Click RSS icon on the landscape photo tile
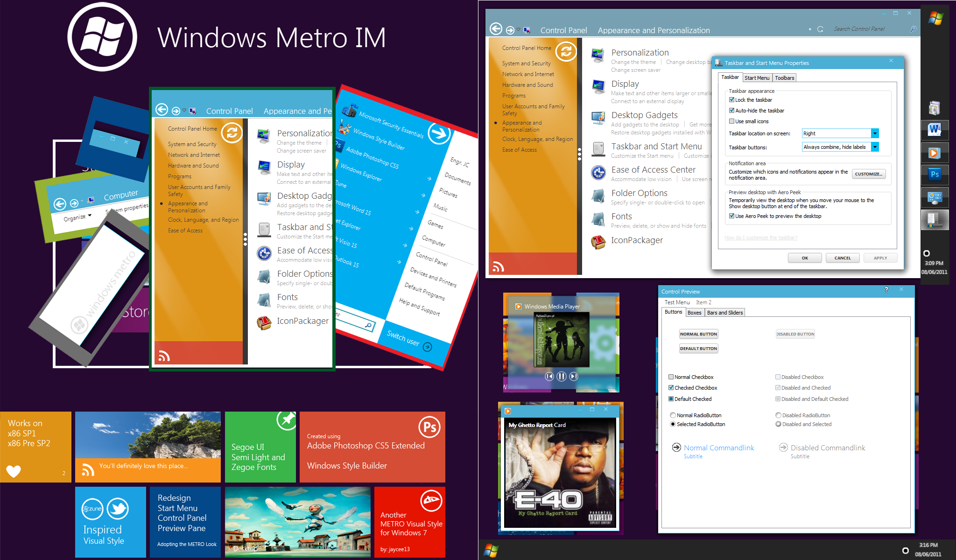The height and width of the screenshot is (560, 956). (88, 469)
